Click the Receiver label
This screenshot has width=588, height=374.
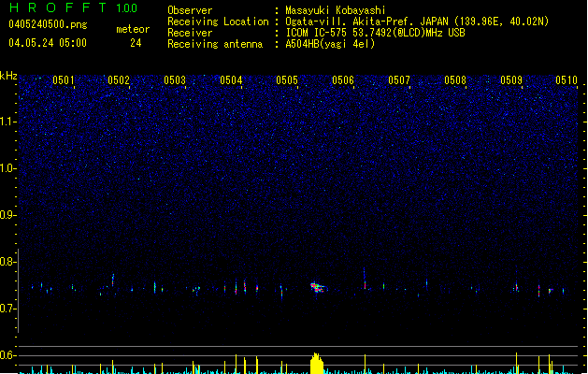190,33
